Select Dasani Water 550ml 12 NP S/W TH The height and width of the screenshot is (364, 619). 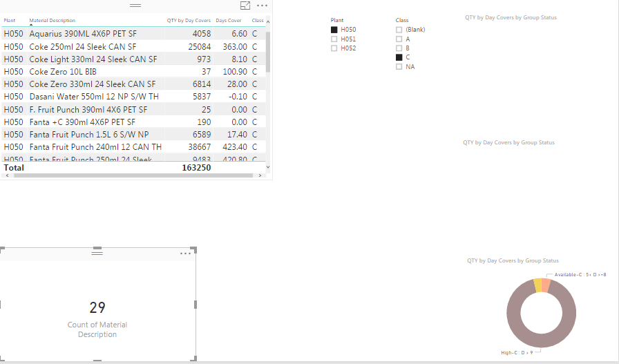coord(133,96)
